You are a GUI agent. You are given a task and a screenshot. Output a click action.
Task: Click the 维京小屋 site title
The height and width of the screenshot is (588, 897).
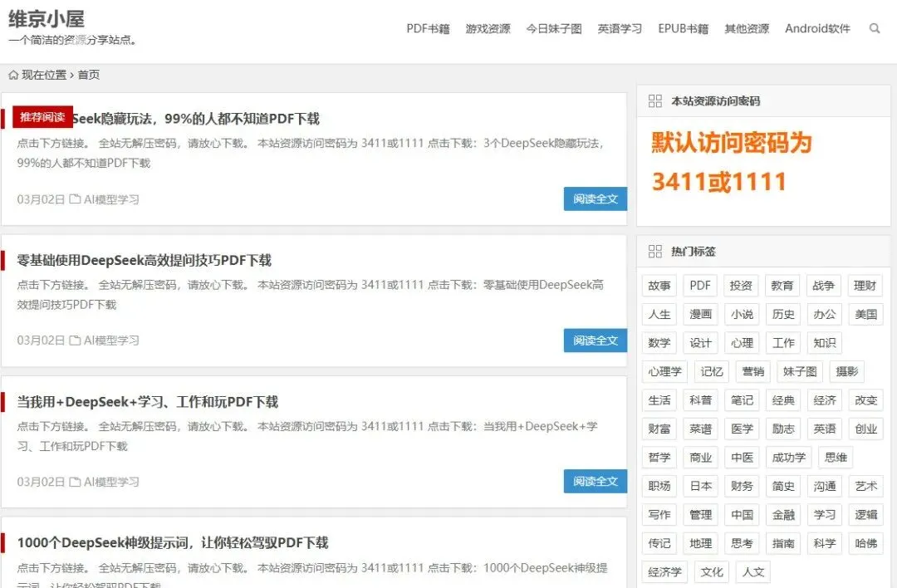(47, 19)
